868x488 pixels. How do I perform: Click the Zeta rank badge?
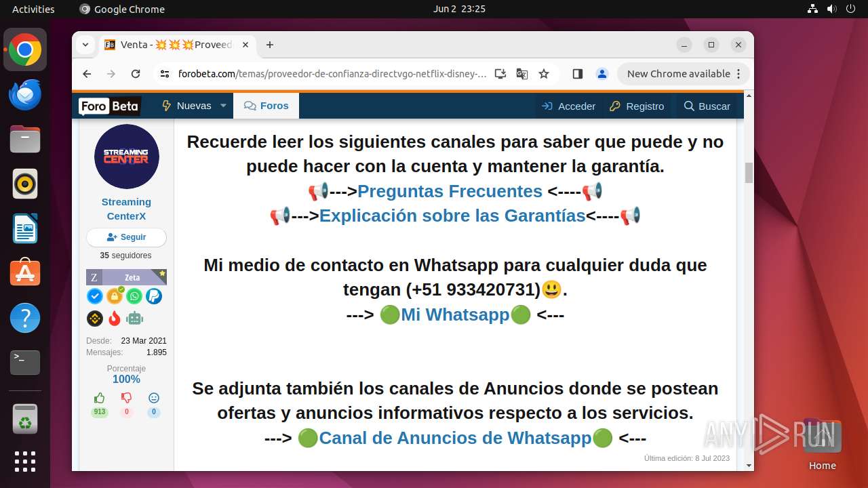click(126, 277)
